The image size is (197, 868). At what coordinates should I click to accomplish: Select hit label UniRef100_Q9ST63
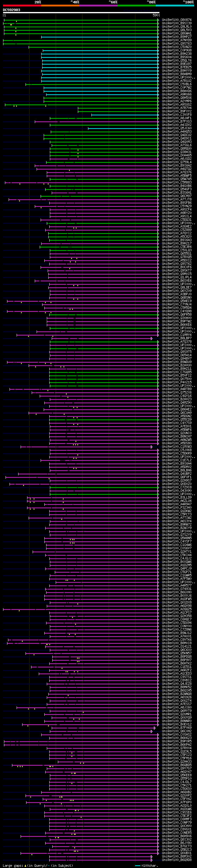tap(177, 43)
